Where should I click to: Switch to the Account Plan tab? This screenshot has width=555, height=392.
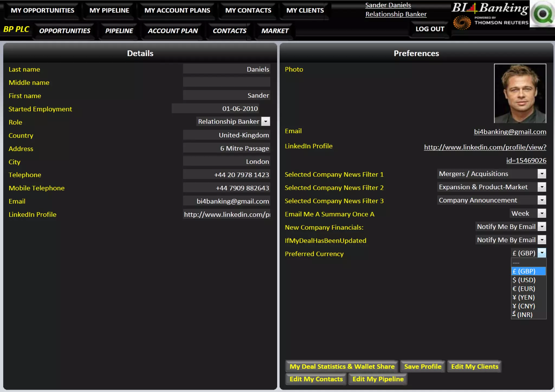click(173, 31)
